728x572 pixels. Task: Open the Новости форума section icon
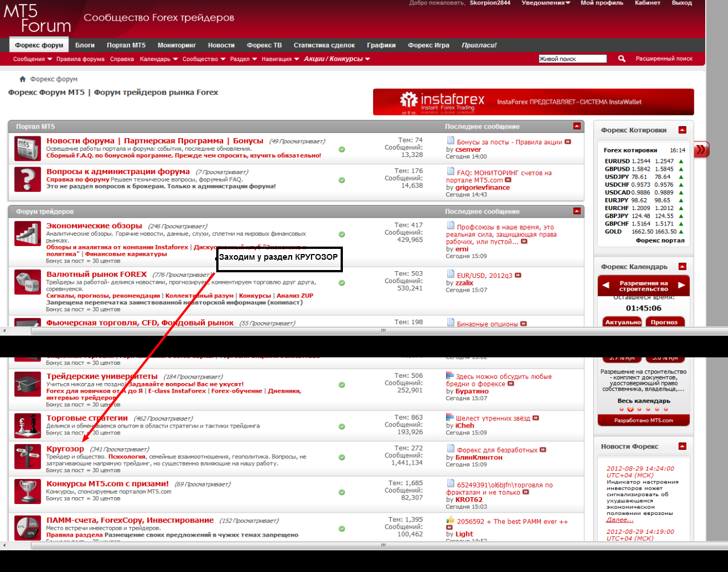point(27,148)
